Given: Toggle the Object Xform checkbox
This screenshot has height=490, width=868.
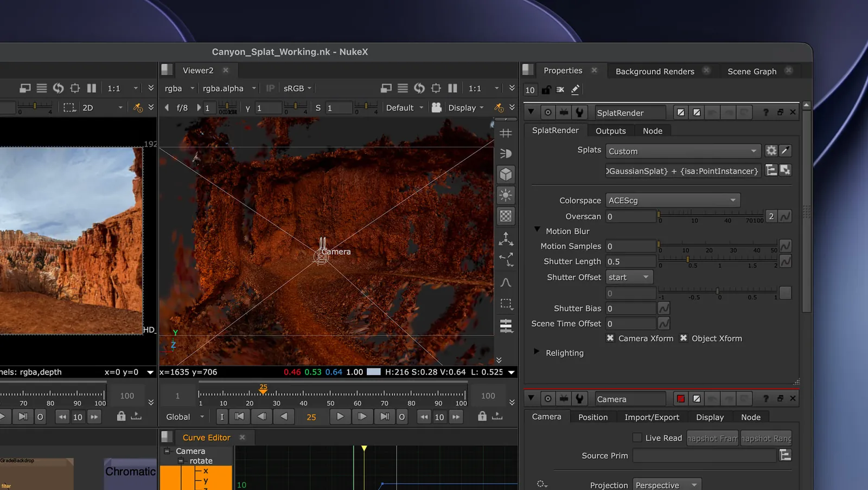Looking at the screenshot, I should tap(684, 338).
